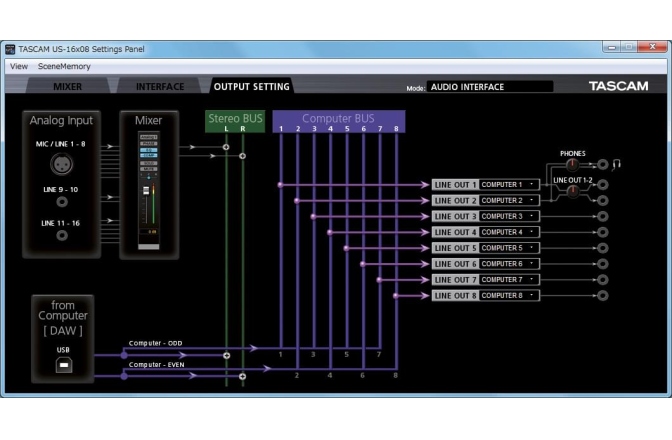Click the LINE 9 - 10 jack icon
672x440 pixels.
(x=62, y=202)
